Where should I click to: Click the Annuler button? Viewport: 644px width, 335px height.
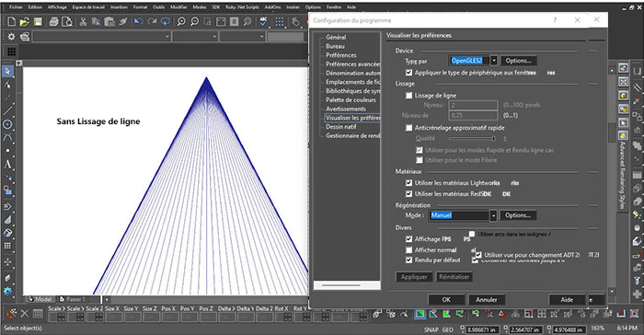(x=487, y=300)
